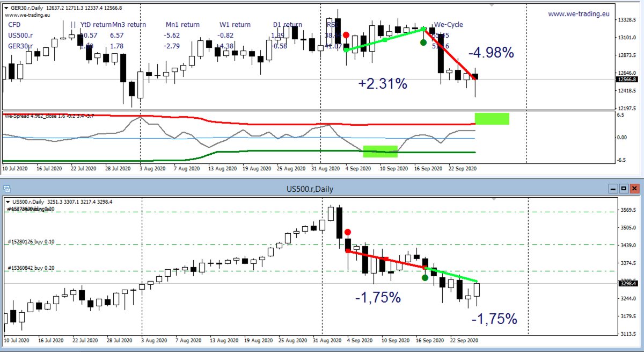The image size is (644, 352).
Task: Select the red trend line on US500 chart
Action: point(385,259)
